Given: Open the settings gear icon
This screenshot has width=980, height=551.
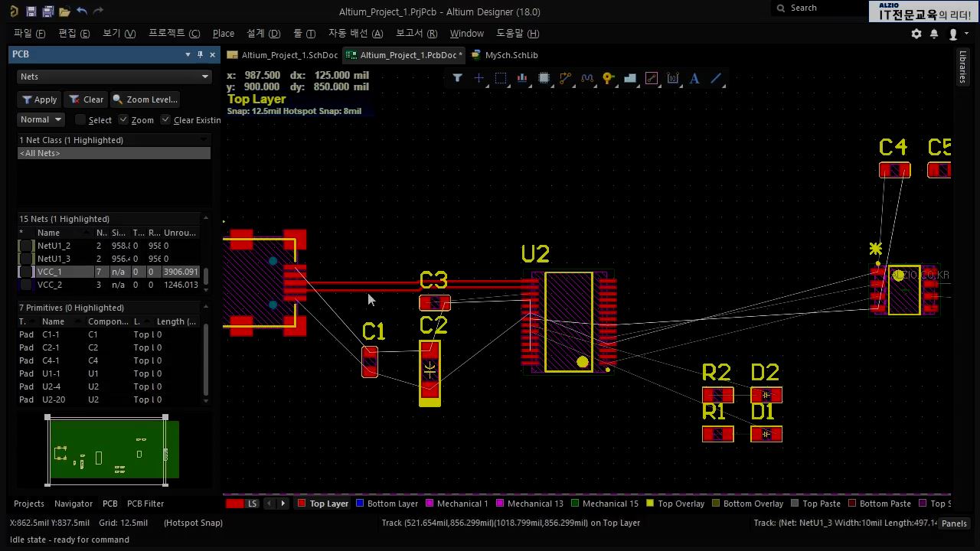Looking at the screenshot, I should pos(916,34).
